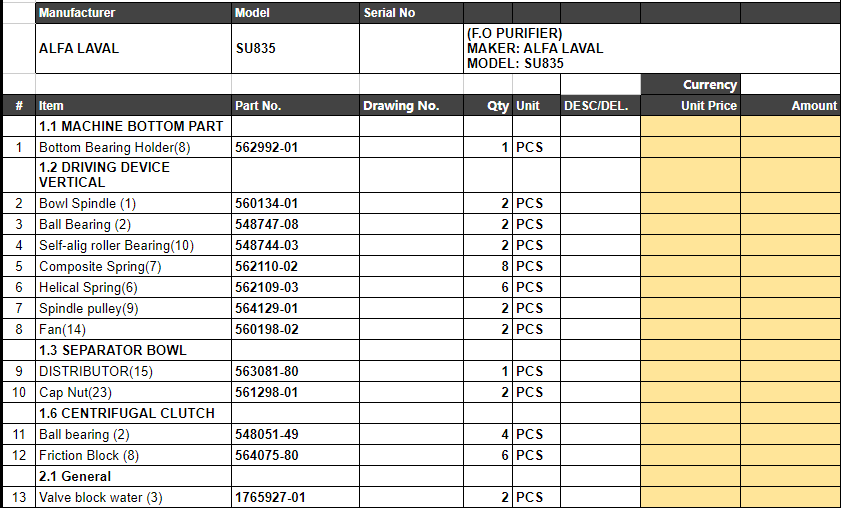This screenshot has height=510, width=841.
Task: Select the Unit Price cell for Bowl Spindle
Action: 690,203
